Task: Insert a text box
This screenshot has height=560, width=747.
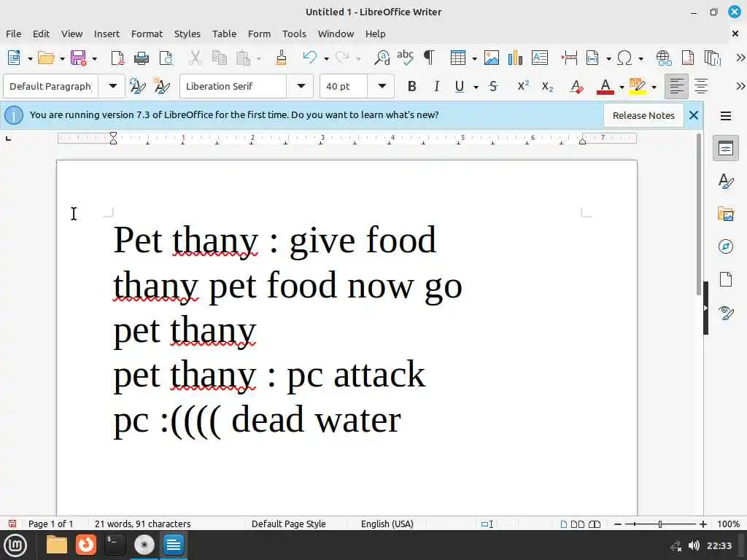Action: tap(539, 58)
